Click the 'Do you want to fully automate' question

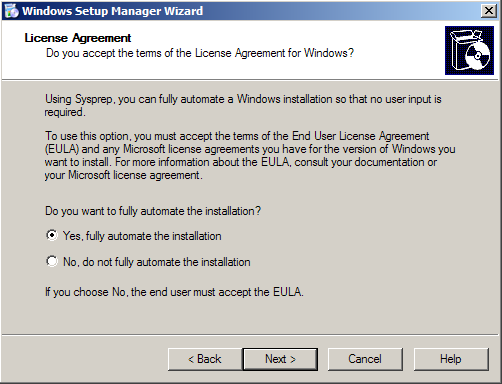coord(153,211)
